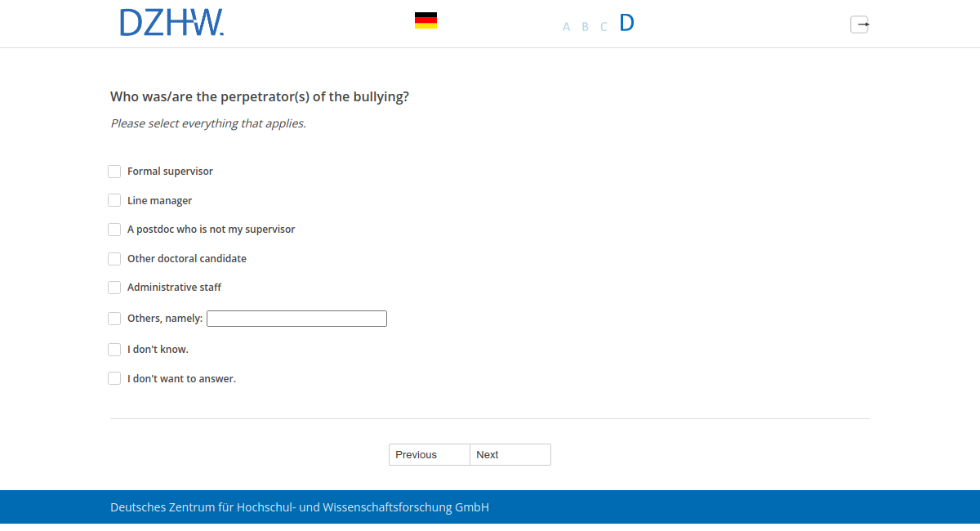Toggle the Others, namely checkbox
Viewport: 980px width, 531px height.
114,319
